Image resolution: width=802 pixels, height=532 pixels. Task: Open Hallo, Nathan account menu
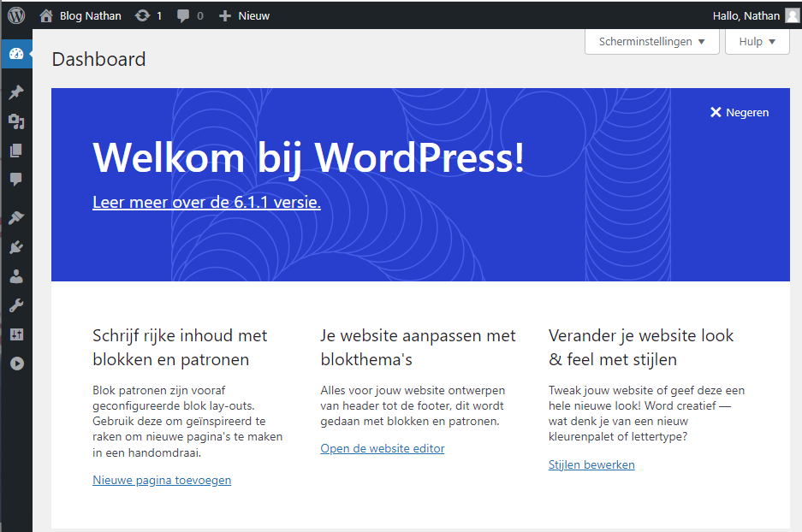(x=756, y=16)
